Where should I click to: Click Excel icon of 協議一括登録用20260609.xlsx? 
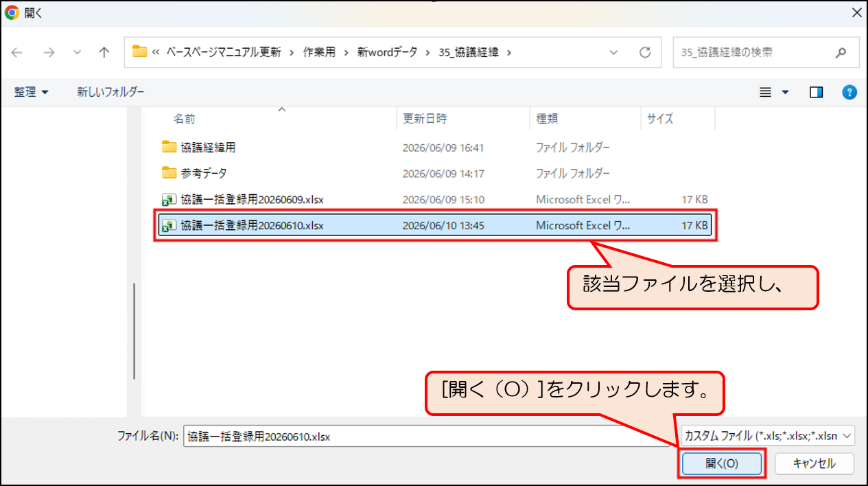(169, 199)
